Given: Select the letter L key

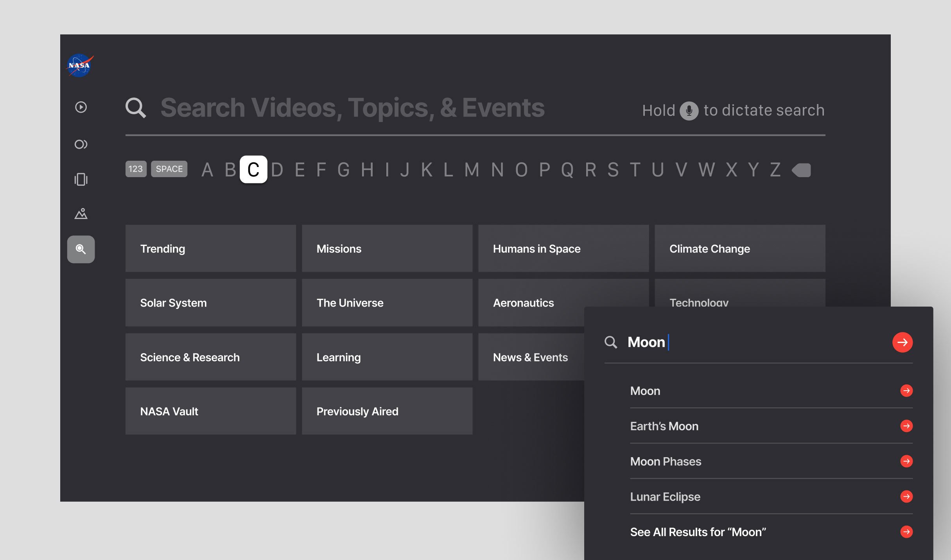Looking at the screenshot, I should (448, 170).
